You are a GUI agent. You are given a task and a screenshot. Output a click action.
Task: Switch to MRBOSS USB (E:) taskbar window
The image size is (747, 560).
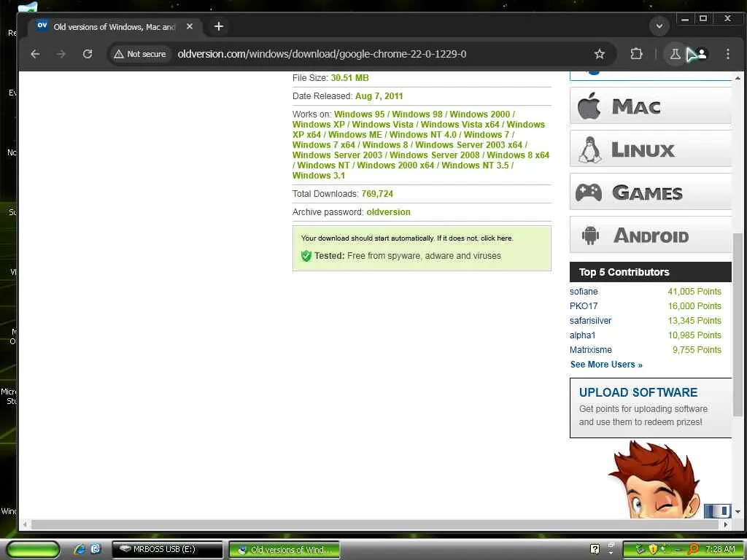coord(167,549)
